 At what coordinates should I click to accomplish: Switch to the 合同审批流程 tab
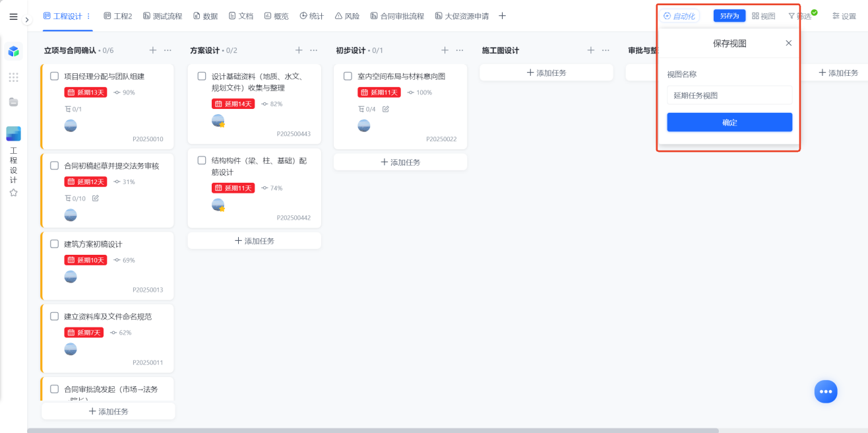(397, 16)
